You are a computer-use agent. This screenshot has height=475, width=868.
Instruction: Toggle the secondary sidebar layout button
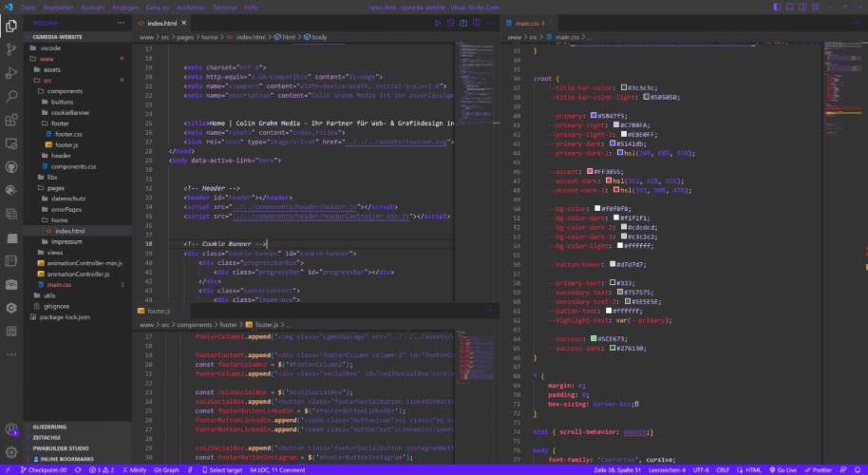(802, 8)
